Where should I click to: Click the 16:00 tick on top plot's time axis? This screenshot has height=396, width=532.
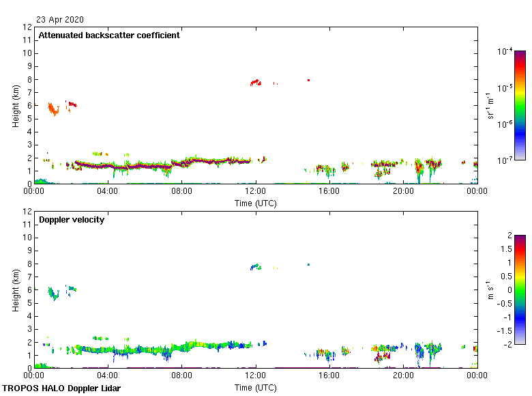[329, 192]
